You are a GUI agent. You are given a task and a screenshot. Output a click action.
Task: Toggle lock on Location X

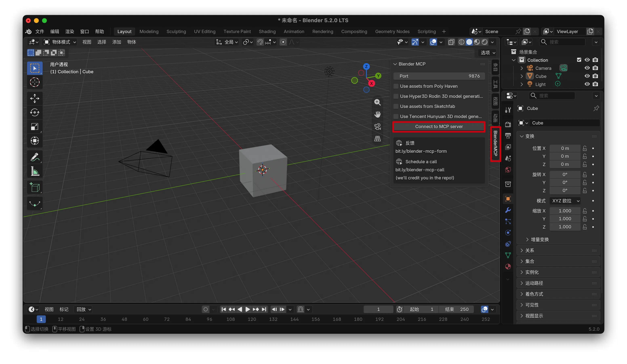[585, 148]
